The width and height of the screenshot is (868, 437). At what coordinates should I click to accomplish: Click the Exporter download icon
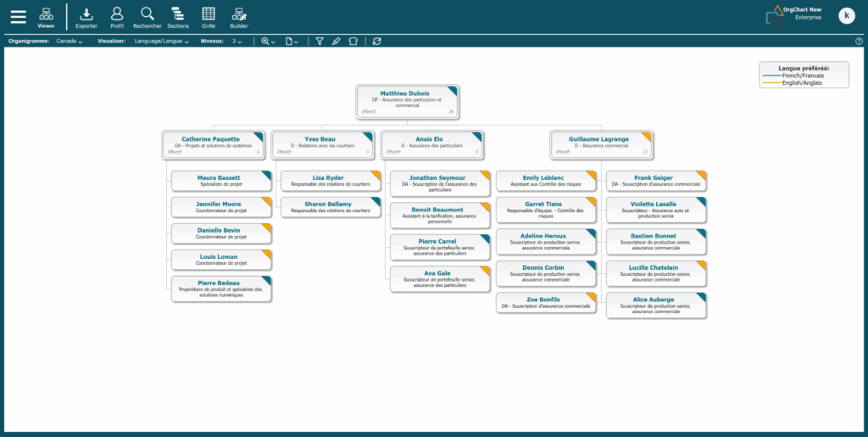(x=86, y=17)
